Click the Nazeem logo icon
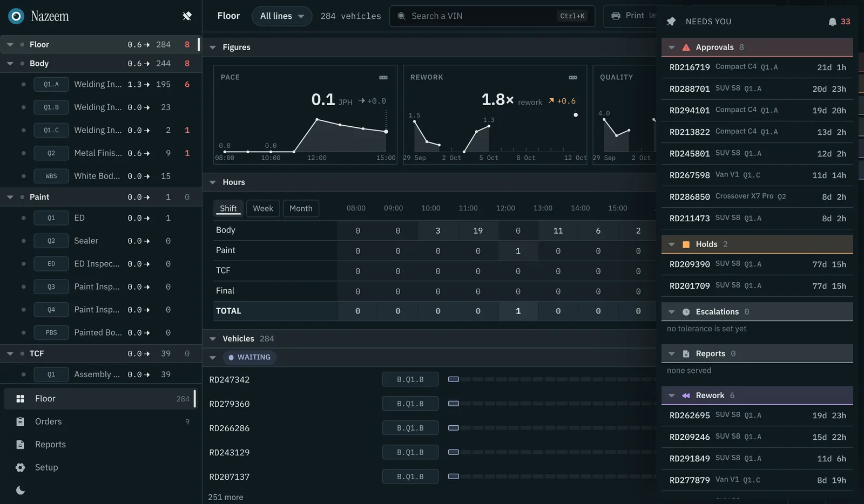Screen dimensions: 864x504 tap(16, 16)
